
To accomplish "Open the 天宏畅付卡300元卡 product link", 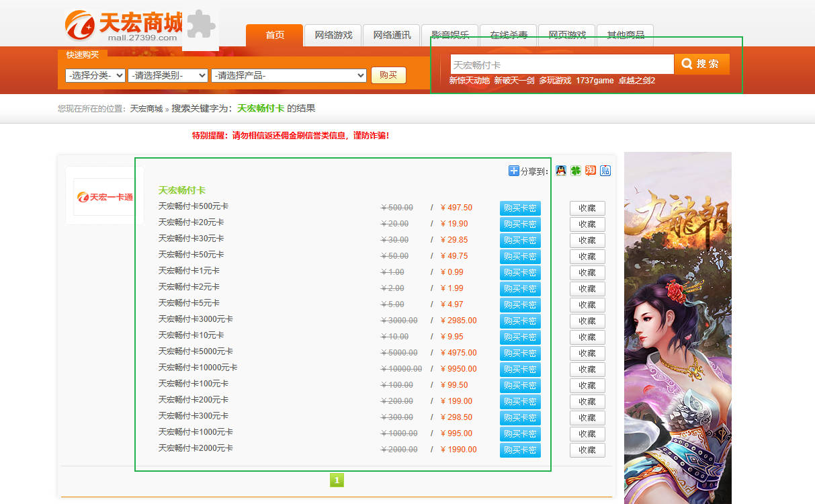I will [194, 416].
